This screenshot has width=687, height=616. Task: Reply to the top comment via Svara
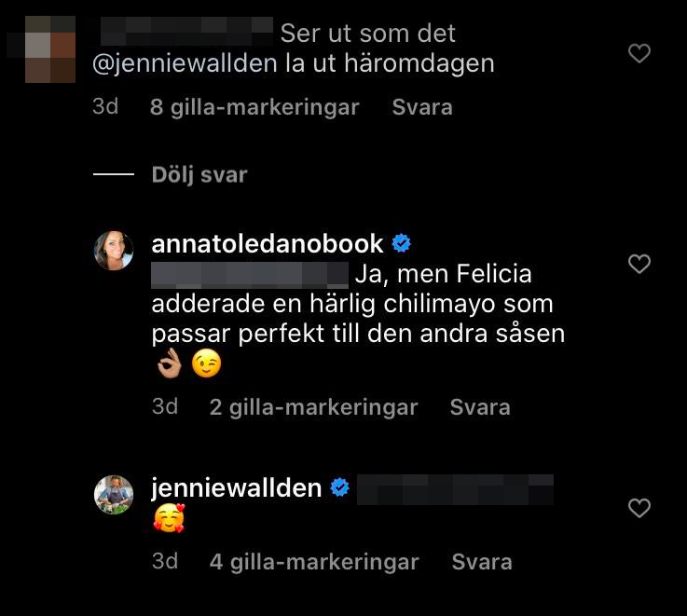(x=422, y=107)
